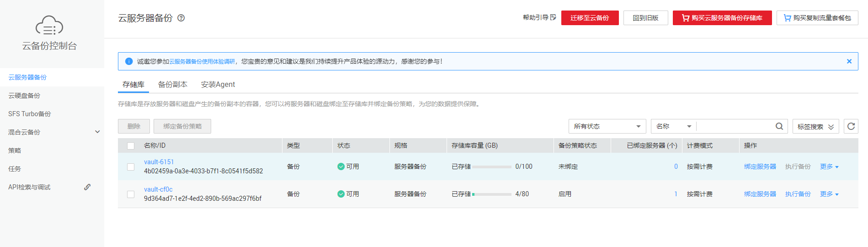Viewport: 868px width, 247px height.
Task: Close the blue survey notification banner
Action: [849, 61]
